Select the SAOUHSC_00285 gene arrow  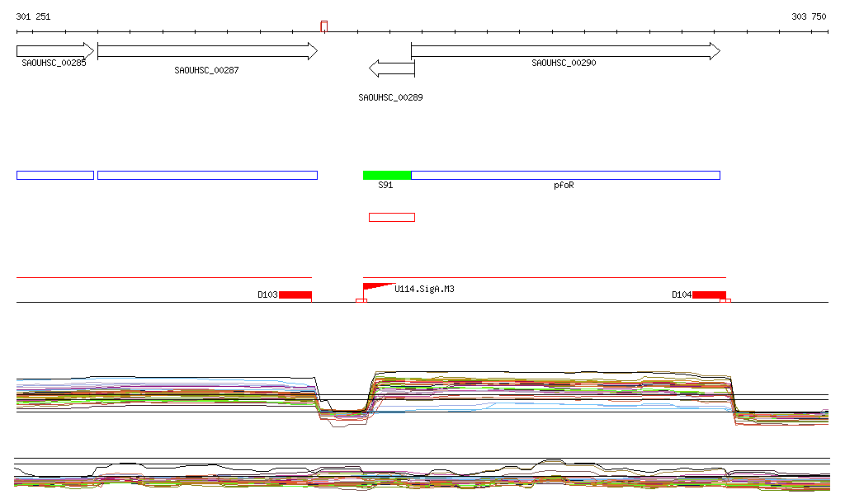coord(55,51)
